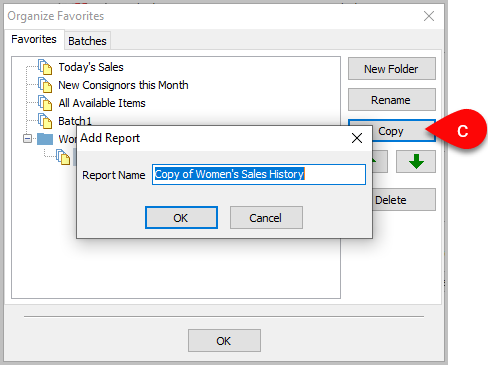
Task: Click the Today's Sales report icon
Action: (45, 67)
